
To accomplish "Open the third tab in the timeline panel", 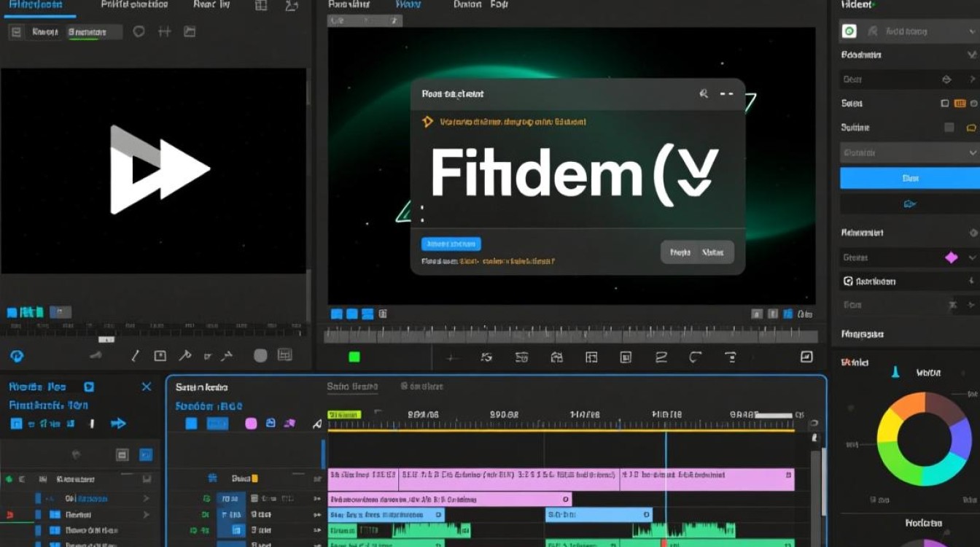I will point(423,387).
